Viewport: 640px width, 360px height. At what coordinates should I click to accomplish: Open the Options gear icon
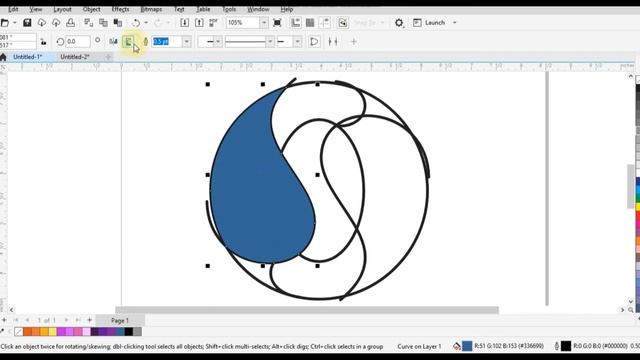(x=399, y=23)
